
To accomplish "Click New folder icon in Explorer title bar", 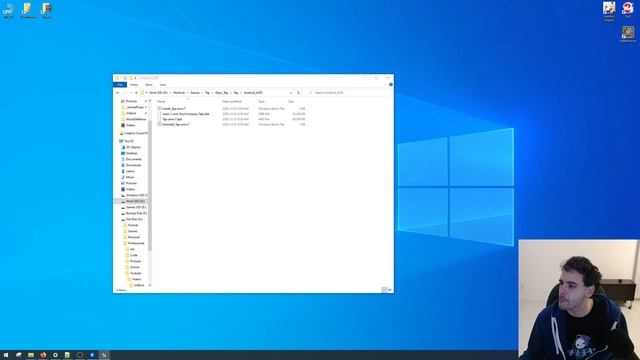I will [x=131, y=78].
